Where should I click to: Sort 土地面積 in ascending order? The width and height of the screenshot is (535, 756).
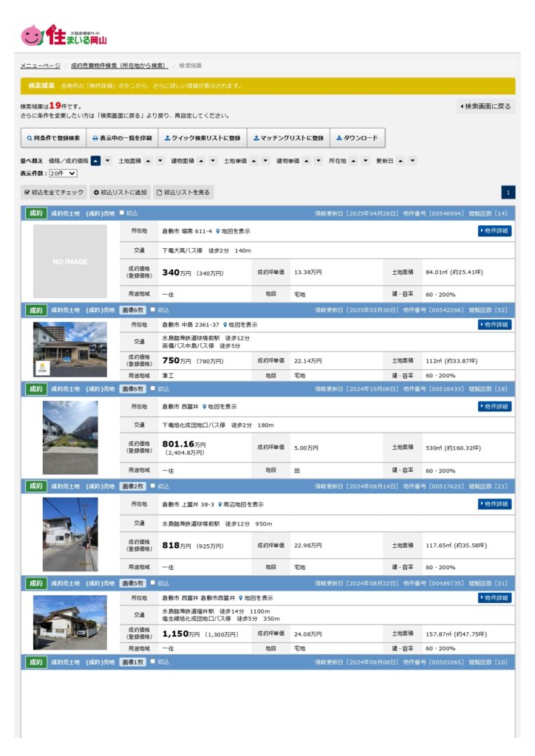pyautogui.click(x=148, y=161)
